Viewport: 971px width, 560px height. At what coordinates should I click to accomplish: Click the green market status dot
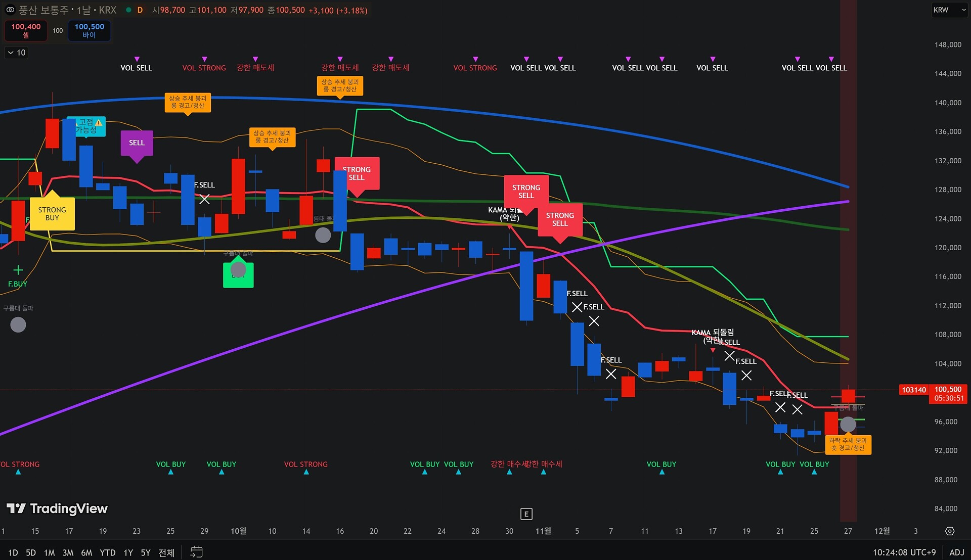coord(128,10)
